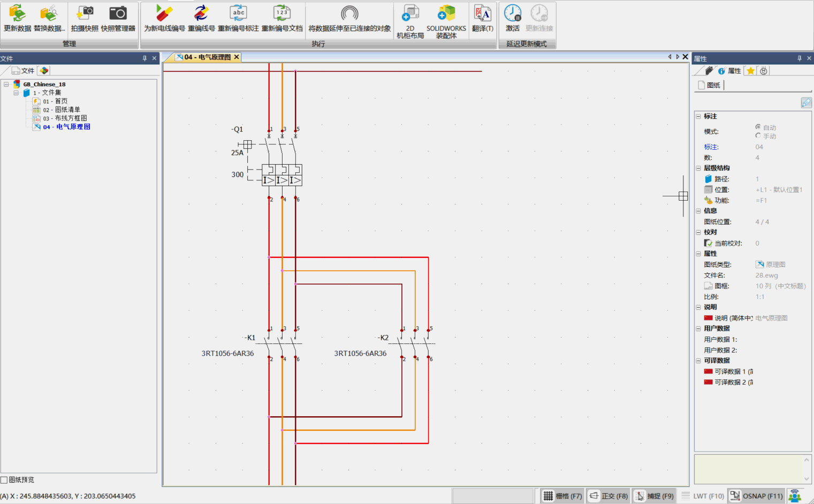Collapse the 用户数据 section in properties
Image resolution: width=814 pixels, height=504 pixels.
698,329
